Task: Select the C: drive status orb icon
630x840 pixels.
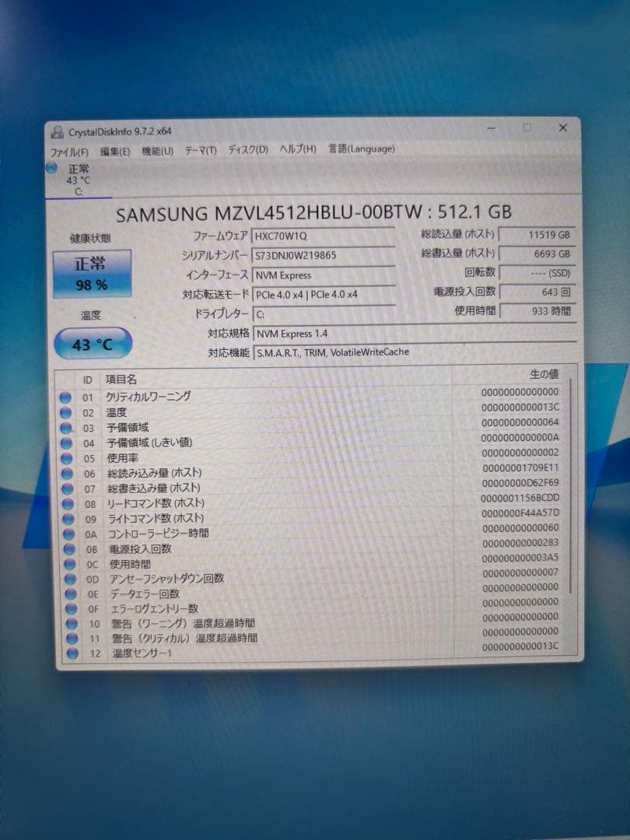Action: 52,168
